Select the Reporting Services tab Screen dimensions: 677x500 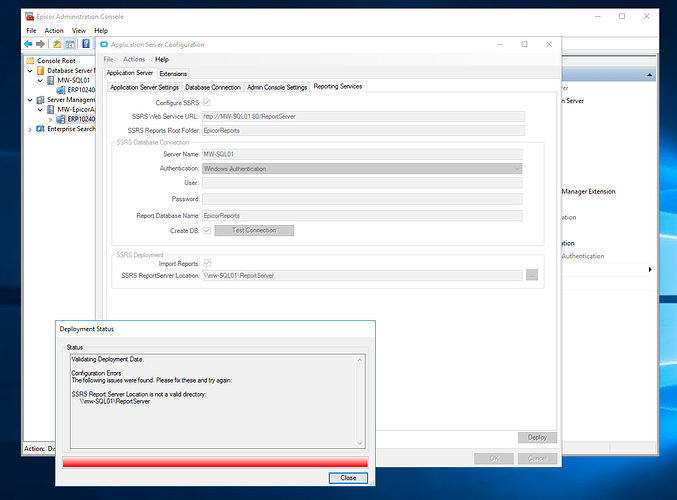tap(338, 86)
